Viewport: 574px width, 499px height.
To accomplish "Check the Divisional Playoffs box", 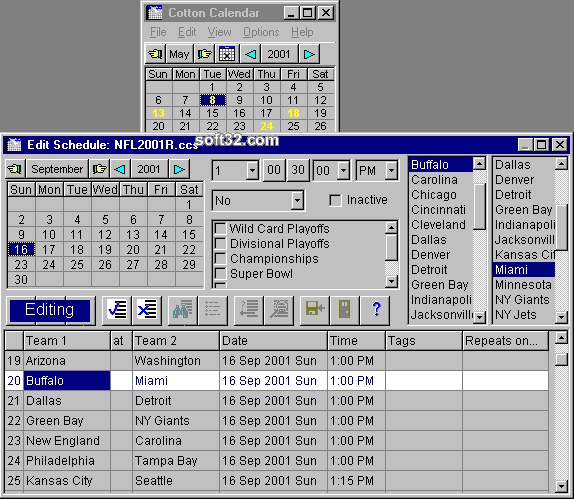I will pos(220,243).
